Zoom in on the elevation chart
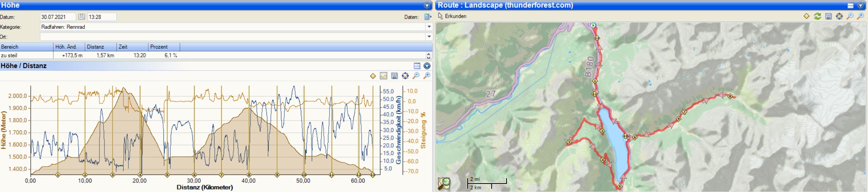The width and height of the screenshot is (868, 192). click(427, 76)
